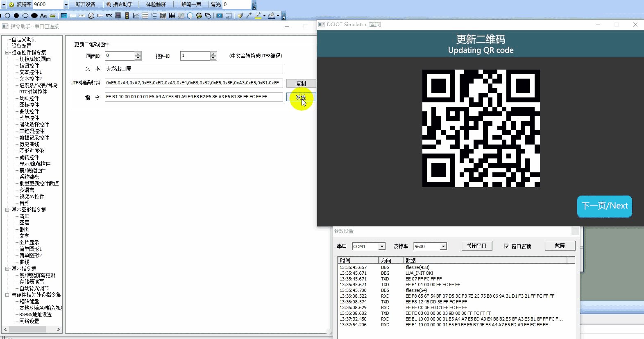Pick the Aa text tool icon
Image resolution: width=644 pixels, height=339 pixels.
click(x=43, y=16)
